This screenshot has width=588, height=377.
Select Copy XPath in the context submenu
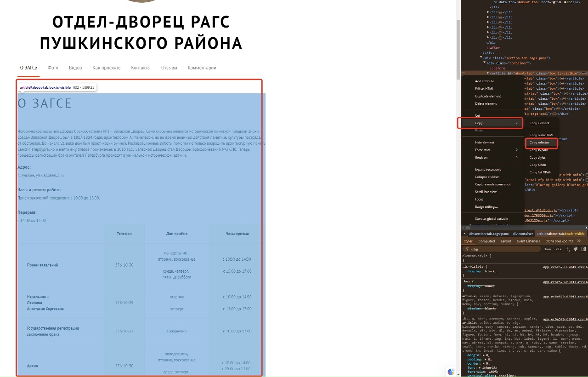coord(537,165)
